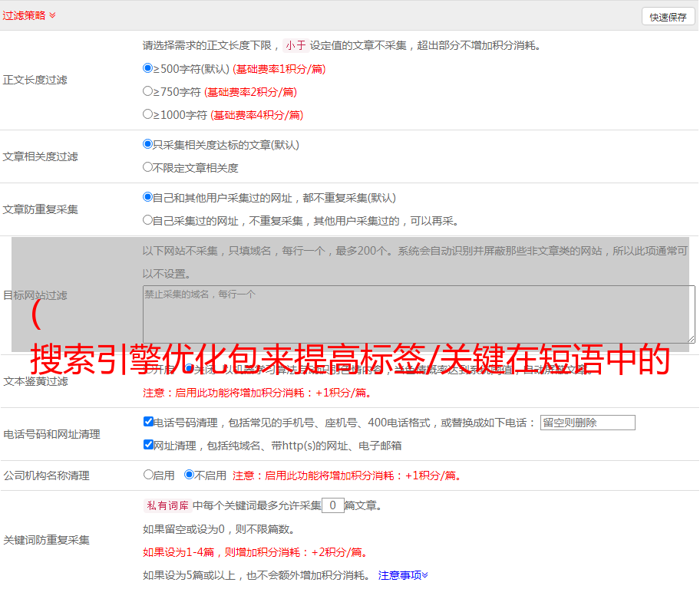This screenshot has height=589, width=700.
Task: Click the (基础费率1积分/篇) red text
Action: 279,69
